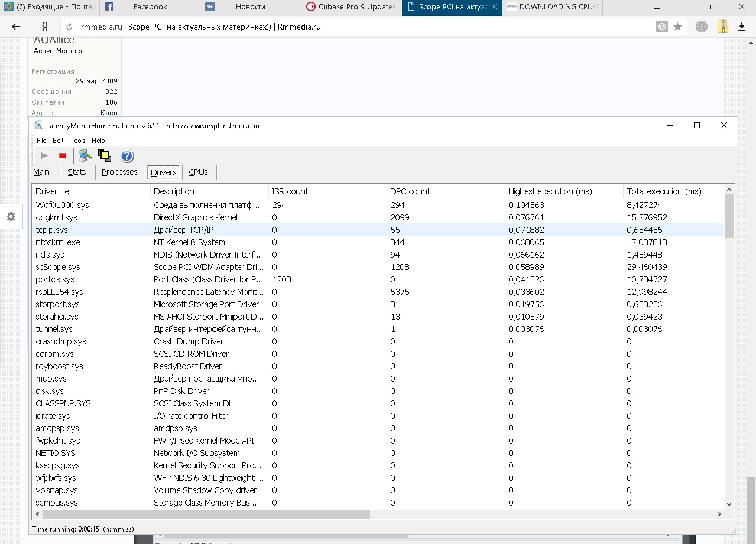Select the storahci.sys driver row
Screen dimensions: 756x544
coord(378,317)
